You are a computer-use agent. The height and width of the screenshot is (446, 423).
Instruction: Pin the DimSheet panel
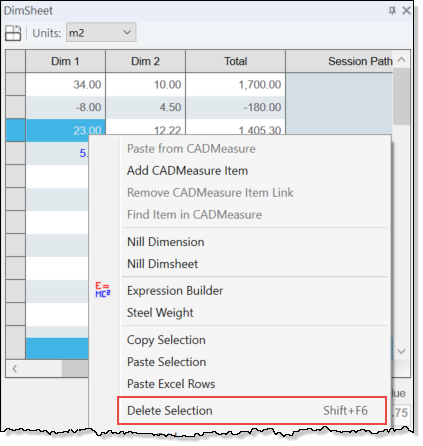(x=392, y=11)
